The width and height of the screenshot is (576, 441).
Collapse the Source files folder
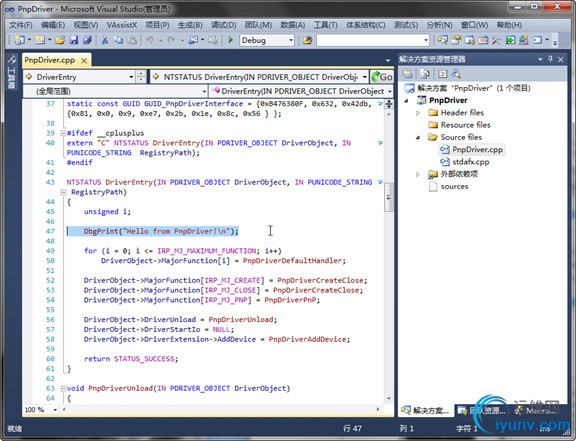click(x=418, y=137)
